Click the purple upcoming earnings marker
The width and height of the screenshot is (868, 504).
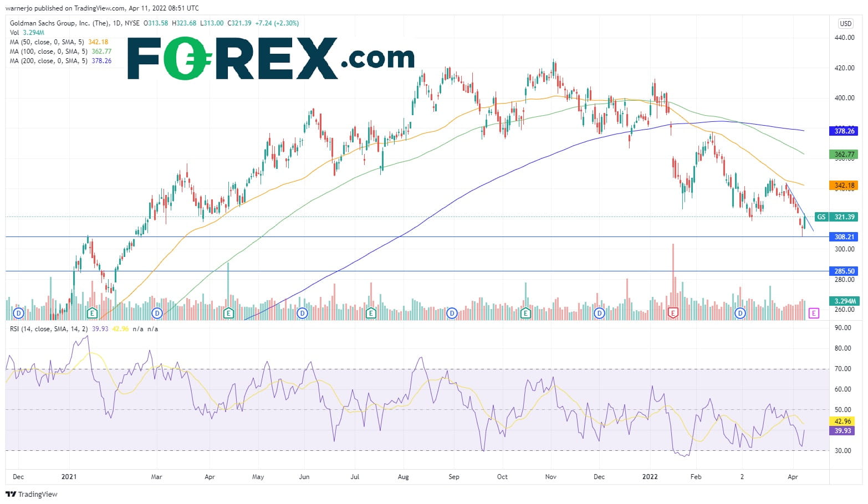814,313
